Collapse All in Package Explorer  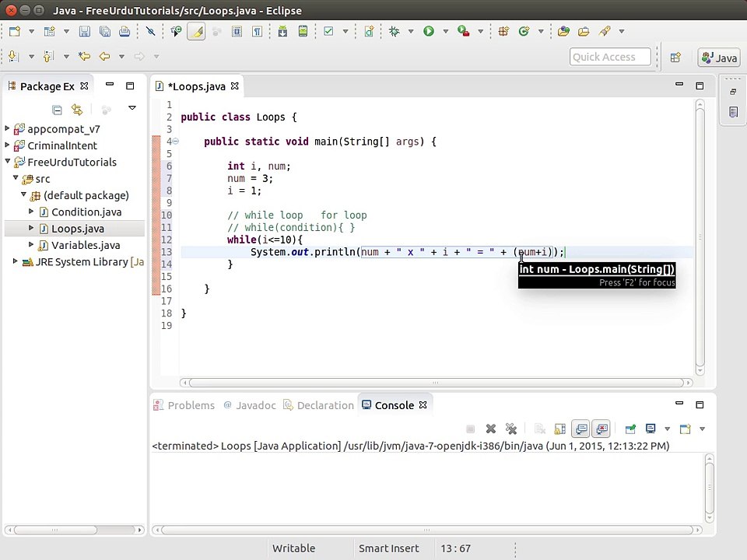tap(57, 110)
